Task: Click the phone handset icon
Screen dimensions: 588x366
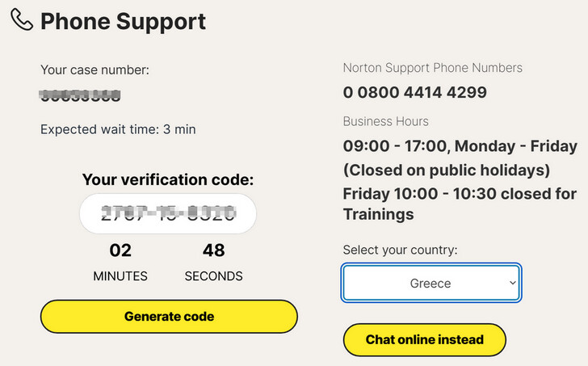Action: tap(23, 20)
